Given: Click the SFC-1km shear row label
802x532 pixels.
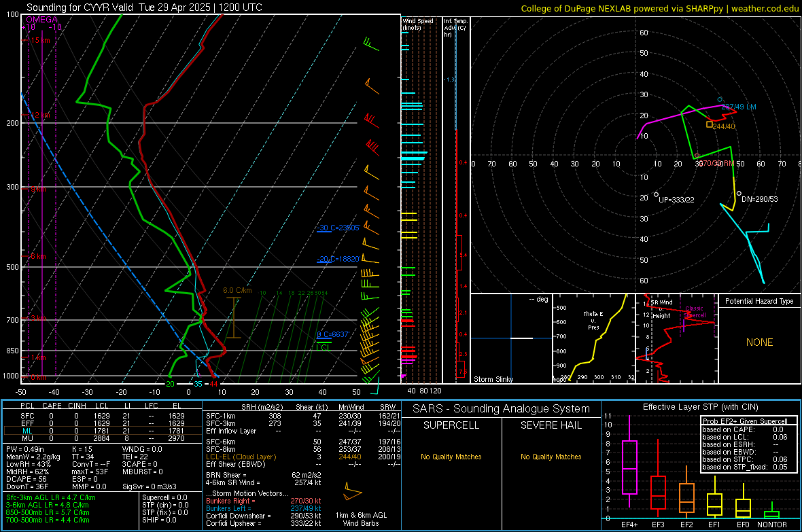Looking at the screenshot, I should [x=221, y=416].
